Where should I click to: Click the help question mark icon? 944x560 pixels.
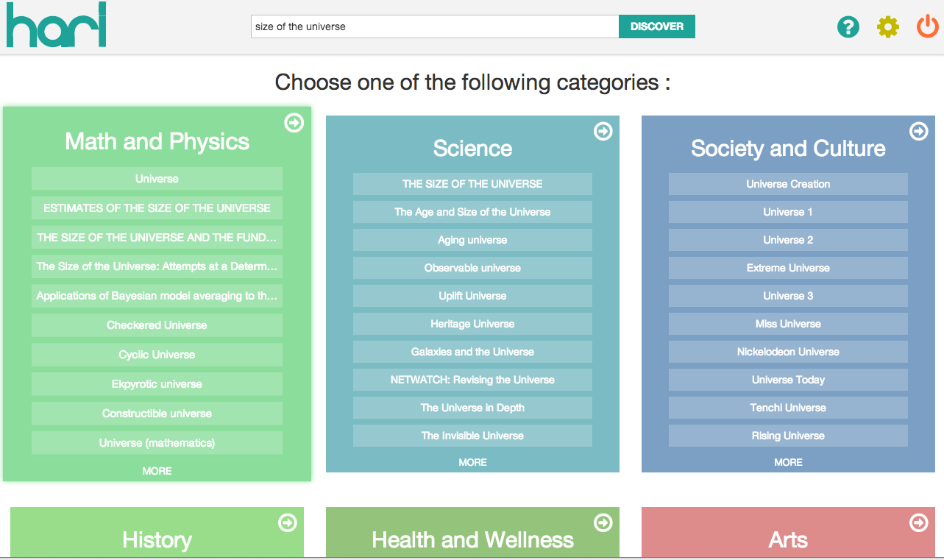point(848,27)
